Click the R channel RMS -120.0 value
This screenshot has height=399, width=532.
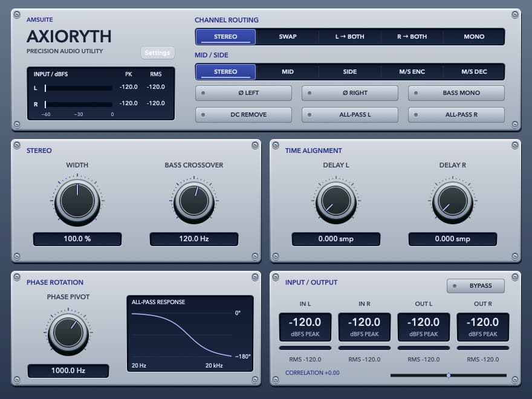(x=156, y=103)
